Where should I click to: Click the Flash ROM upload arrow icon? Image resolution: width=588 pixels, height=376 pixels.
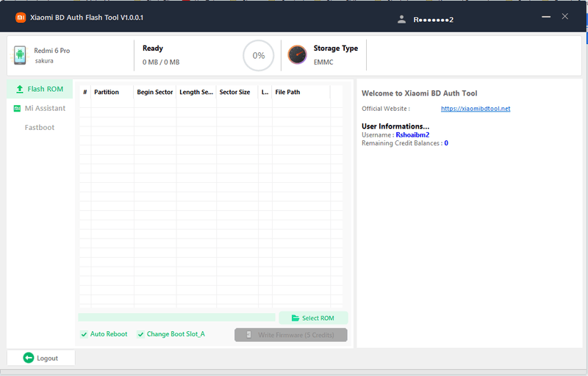(20, 89)
